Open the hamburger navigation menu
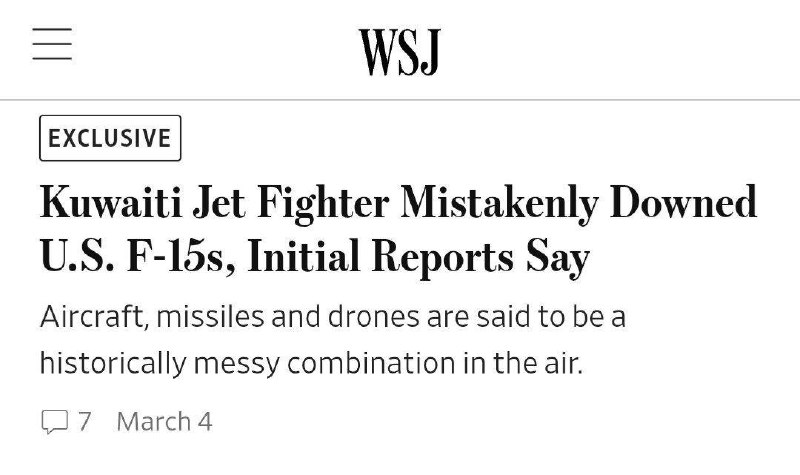Image resolution: width=800 pixels, height=475 pixels. pos(52,45)
